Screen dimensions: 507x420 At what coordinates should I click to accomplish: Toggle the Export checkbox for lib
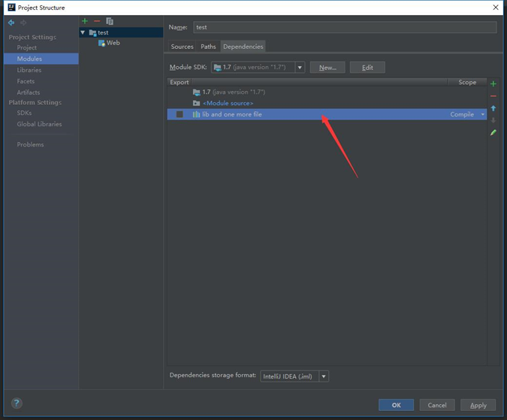(x=180, y=114)
